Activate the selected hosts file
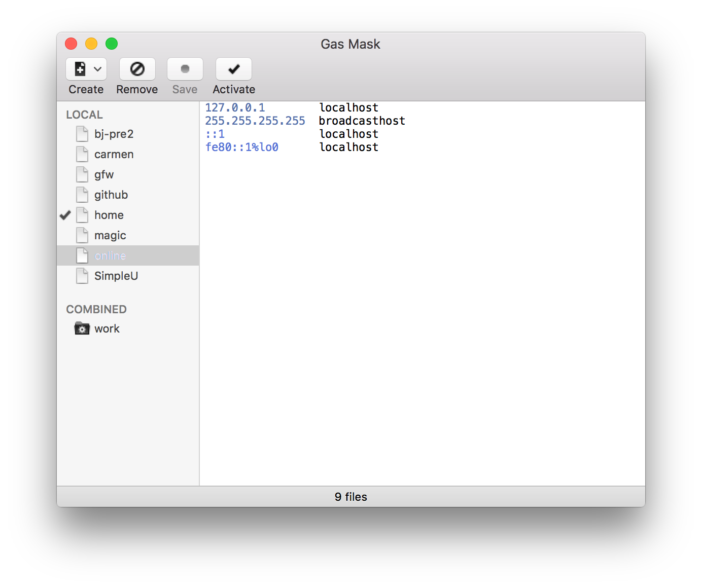 tap(234, 69)
